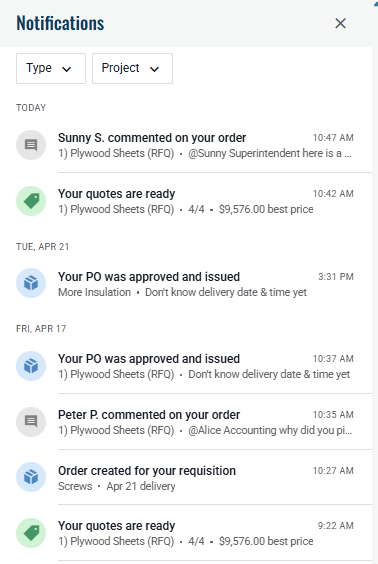Click box icon for 10:37 AM PO approval
Image resolution: width=378 pixels, height=564 pixels.
click(31, 366)
